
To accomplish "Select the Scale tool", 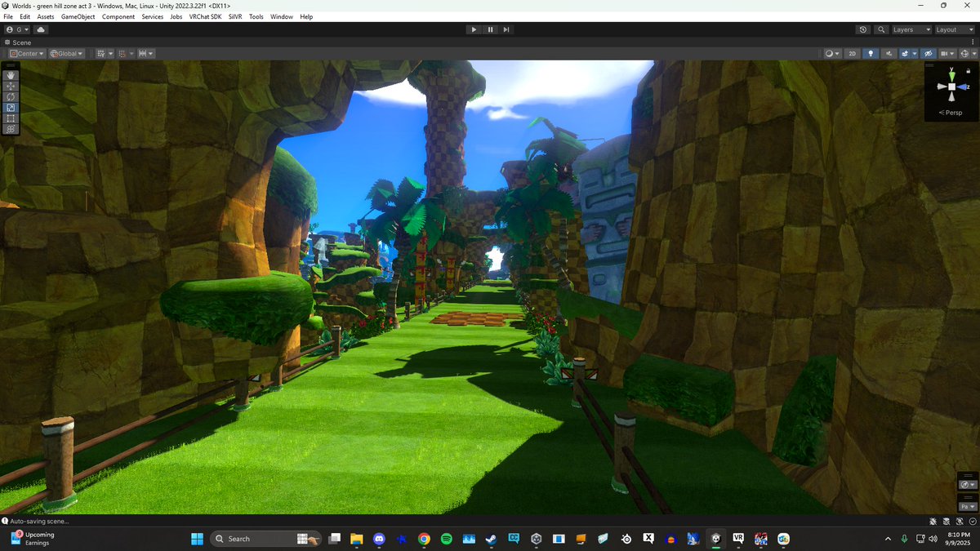I will [11, 107].
